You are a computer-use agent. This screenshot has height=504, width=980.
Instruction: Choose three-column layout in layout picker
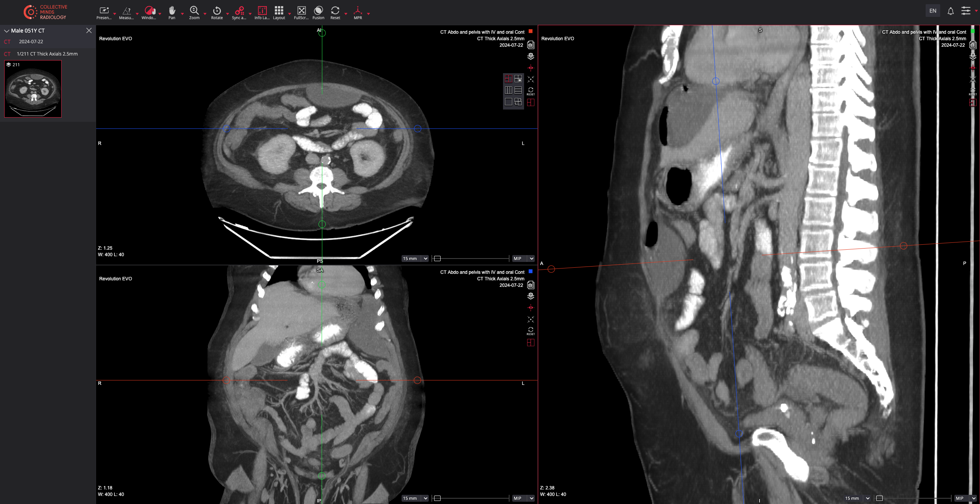[x=508, y=90]
